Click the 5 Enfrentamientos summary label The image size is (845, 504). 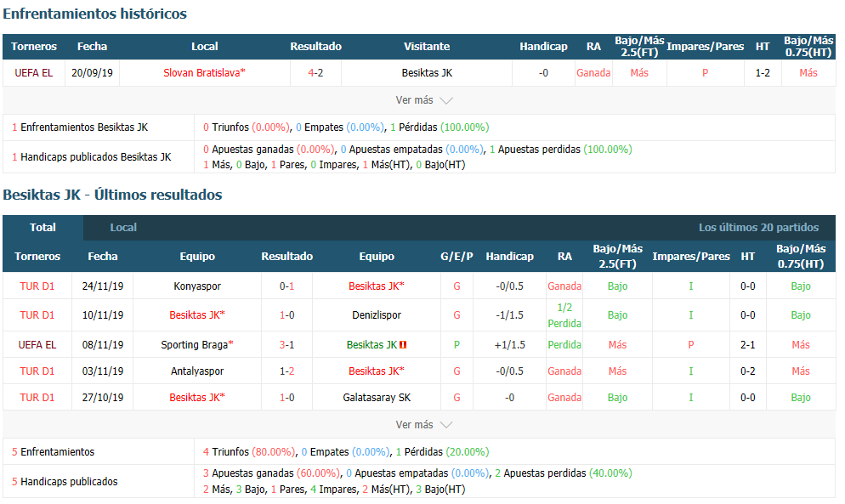53,451
